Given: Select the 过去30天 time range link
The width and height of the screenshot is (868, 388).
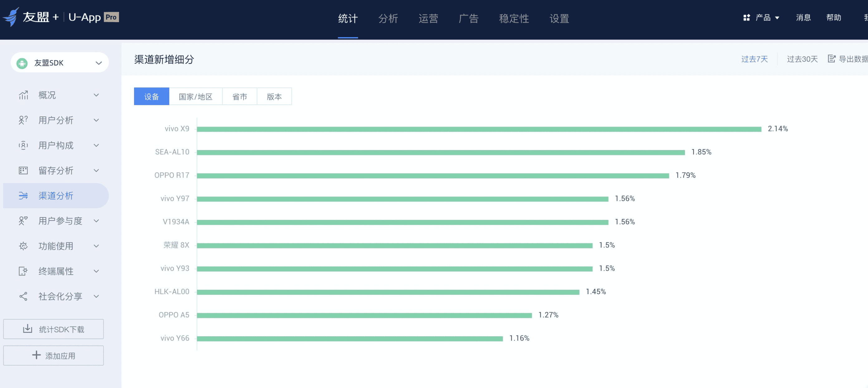Looking at the screenshot, I should click(x=802, y=59).
